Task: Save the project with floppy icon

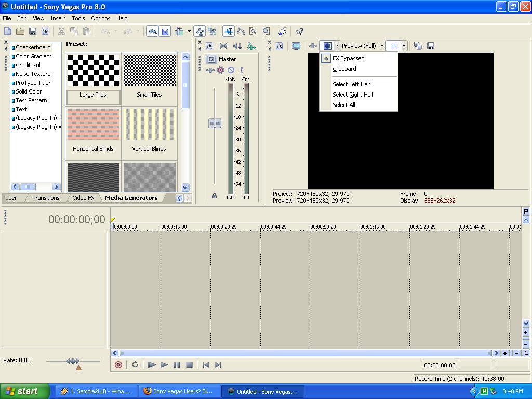Action: click(x=33, y=32)
